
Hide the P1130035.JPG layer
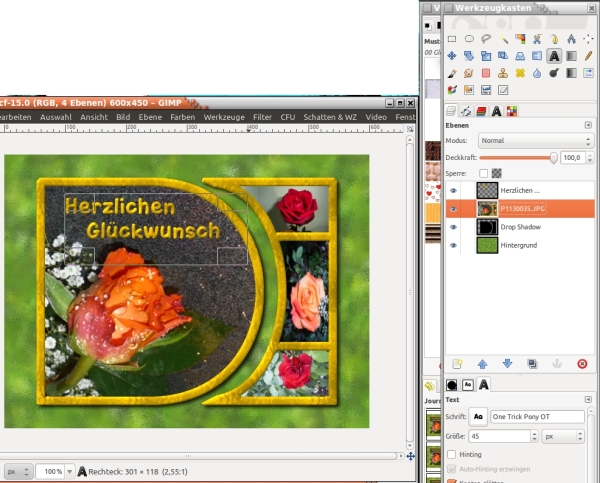point(453,209)
